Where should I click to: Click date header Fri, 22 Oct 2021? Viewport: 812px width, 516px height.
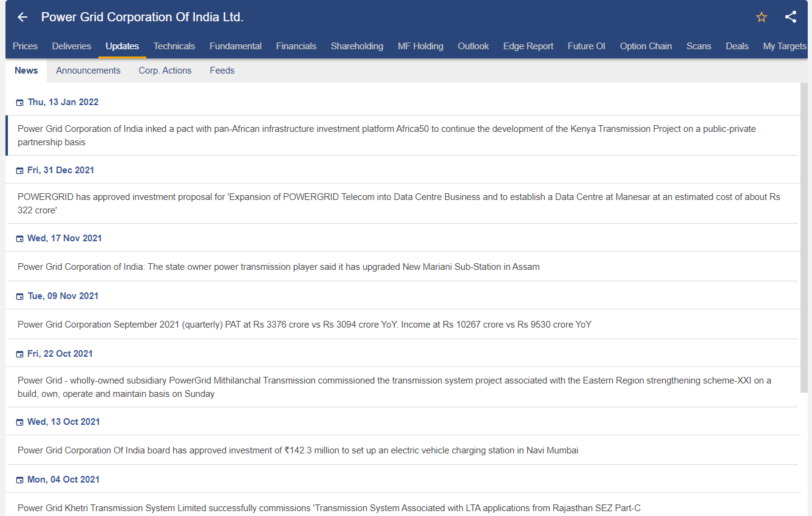[x=60, y=354]
